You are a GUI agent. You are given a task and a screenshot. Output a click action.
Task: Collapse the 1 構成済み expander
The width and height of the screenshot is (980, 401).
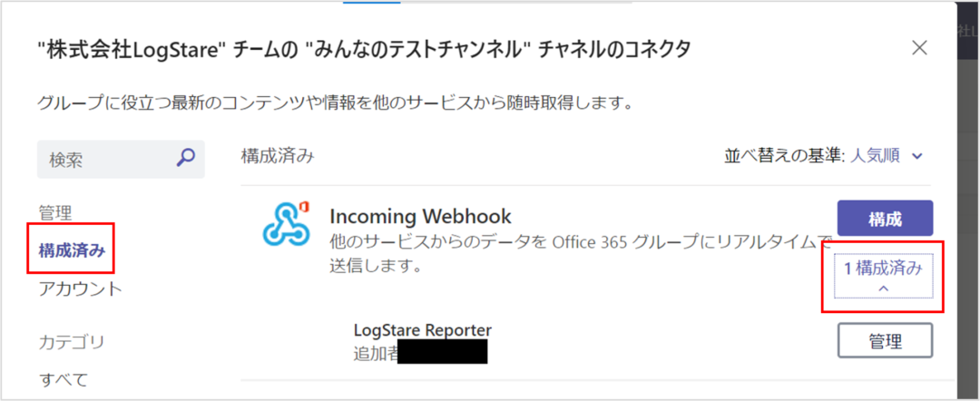coord(883,276)
